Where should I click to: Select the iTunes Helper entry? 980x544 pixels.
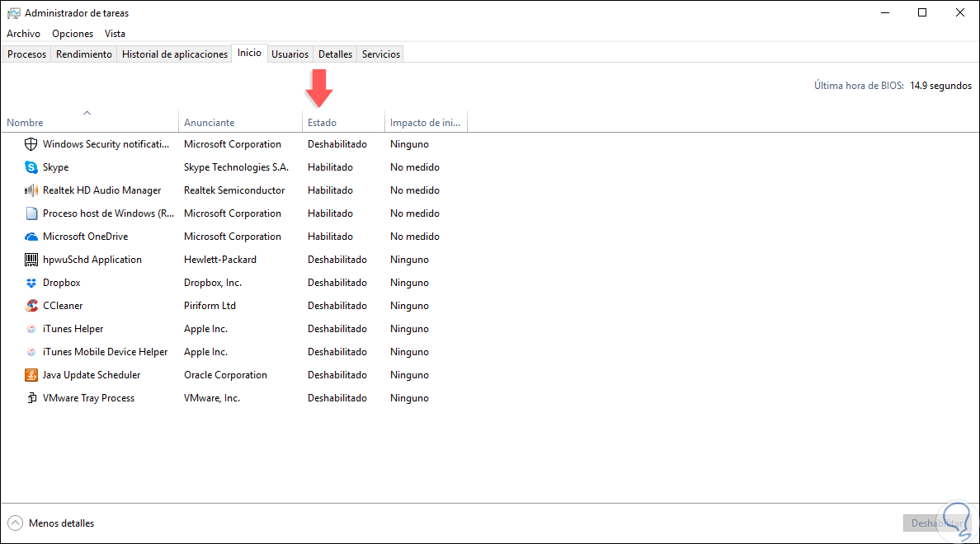pos(73,329)
